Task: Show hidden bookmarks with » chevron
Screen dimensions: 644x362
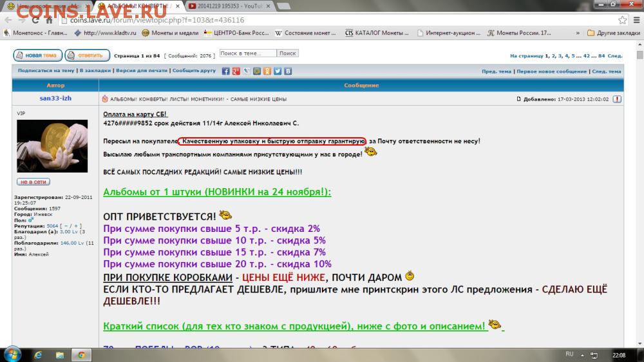Action: [578, 33]
